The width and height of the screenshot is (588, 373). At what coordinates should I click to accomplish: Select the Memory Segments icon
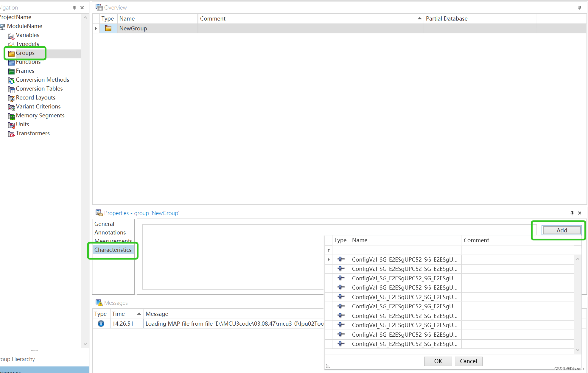[x=11, y=116]
